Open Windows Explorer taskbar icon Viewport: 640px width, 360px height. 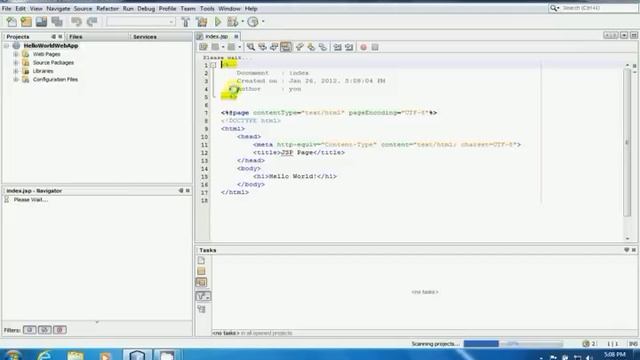click(75, 356)
